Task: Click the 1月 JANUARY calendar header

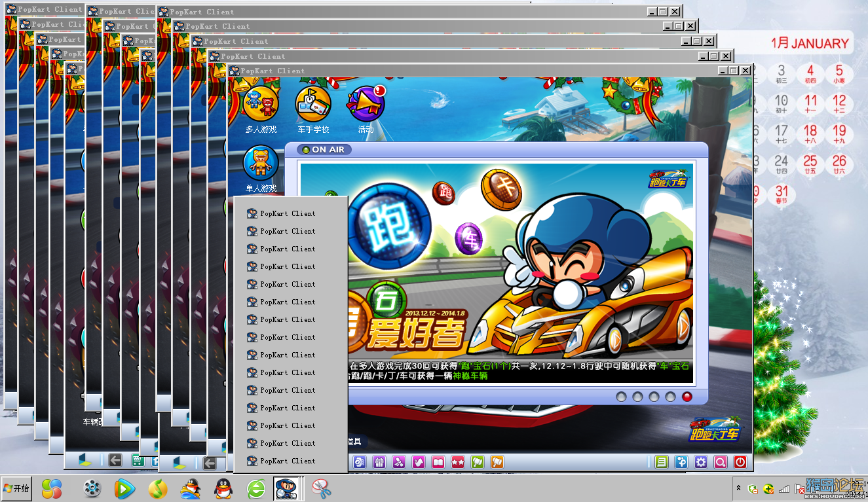Action: click(x=810, y=44)
